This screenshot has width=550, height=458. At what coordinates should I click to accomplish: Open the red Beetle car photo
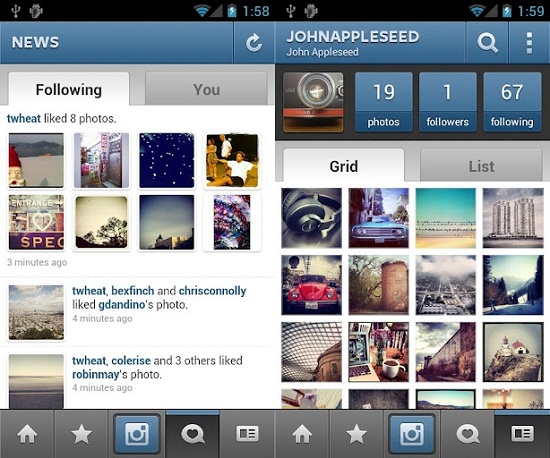(311, 285)
